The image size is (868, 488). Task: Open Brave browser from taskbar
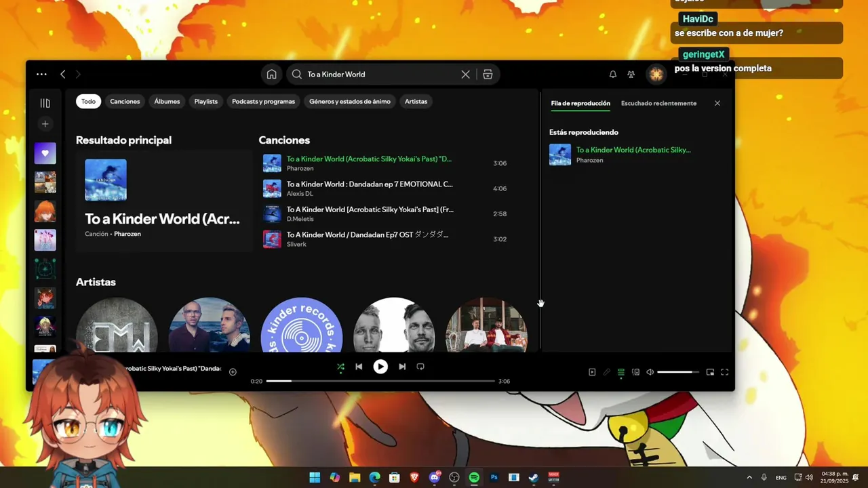tap(414, 478)
